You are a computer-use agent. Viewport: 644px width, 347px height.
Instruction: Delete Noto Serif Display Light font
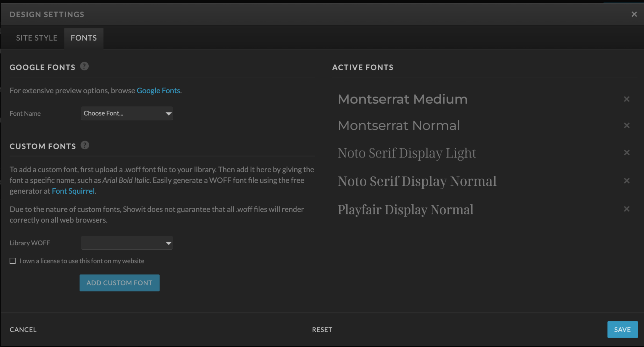click(x=626, y=153)
